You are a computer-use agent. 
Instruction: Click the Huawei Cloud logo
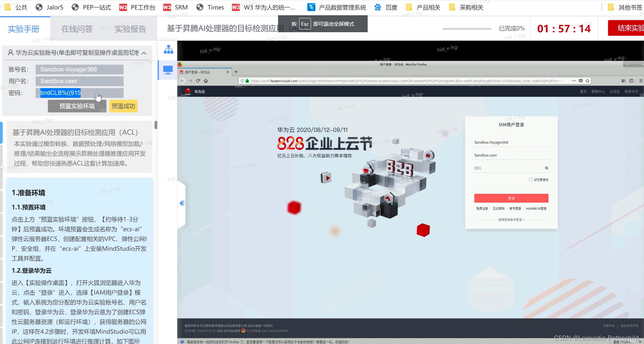[195, 91]
